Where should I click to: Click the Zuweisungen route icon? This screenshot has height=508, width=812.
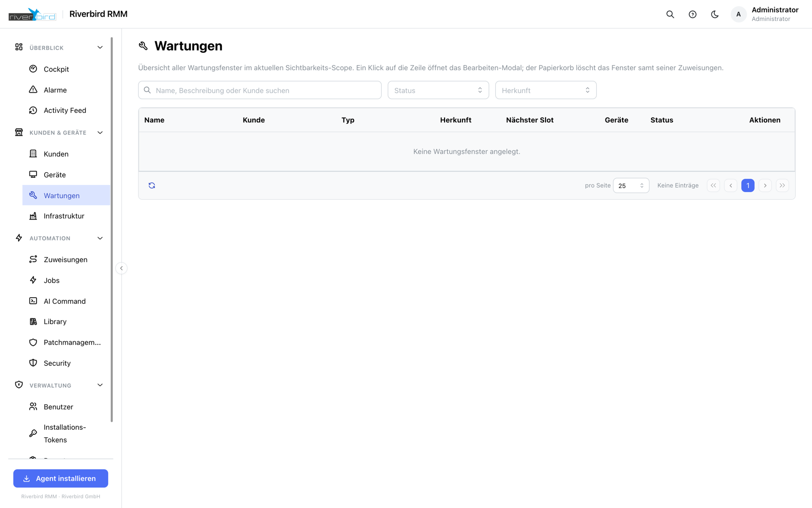coord(33,259)
